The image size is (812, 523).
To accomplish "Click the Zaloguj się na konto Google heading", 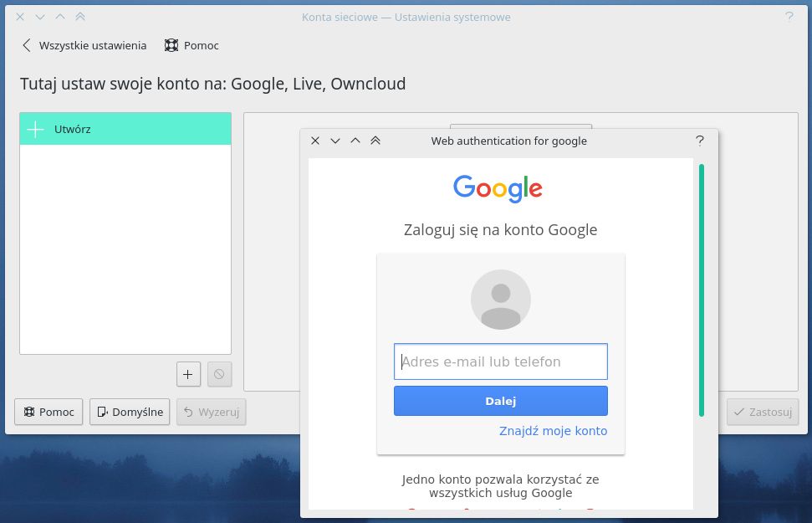I will click(501, 229).
